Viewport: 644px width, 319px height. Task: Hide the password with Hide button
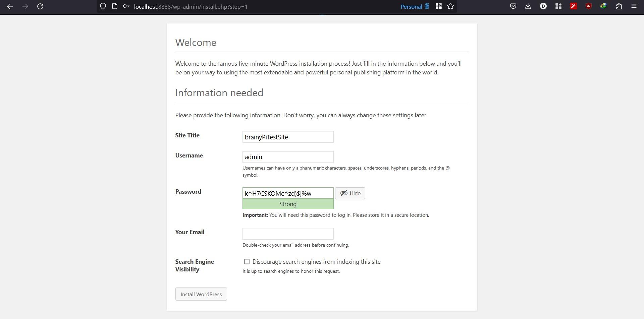(x=350, y=193)
